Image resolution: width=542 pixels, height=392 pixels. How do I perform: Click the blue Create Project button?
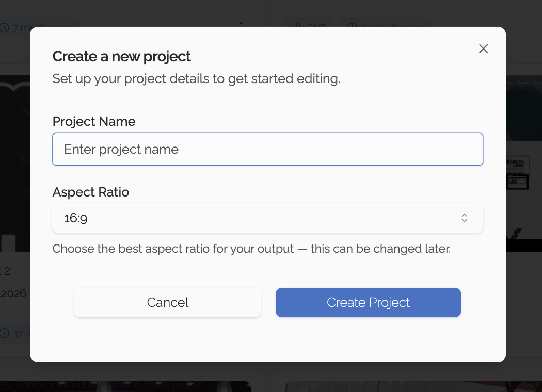pyautogui.click(x=368, y=302)
